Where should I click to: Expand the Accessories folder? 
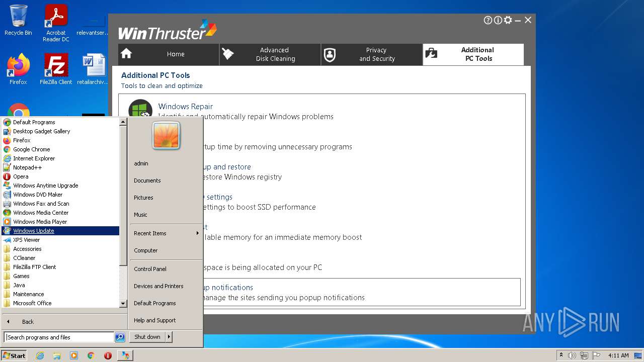pyautogui.click(x=60, y=249)
